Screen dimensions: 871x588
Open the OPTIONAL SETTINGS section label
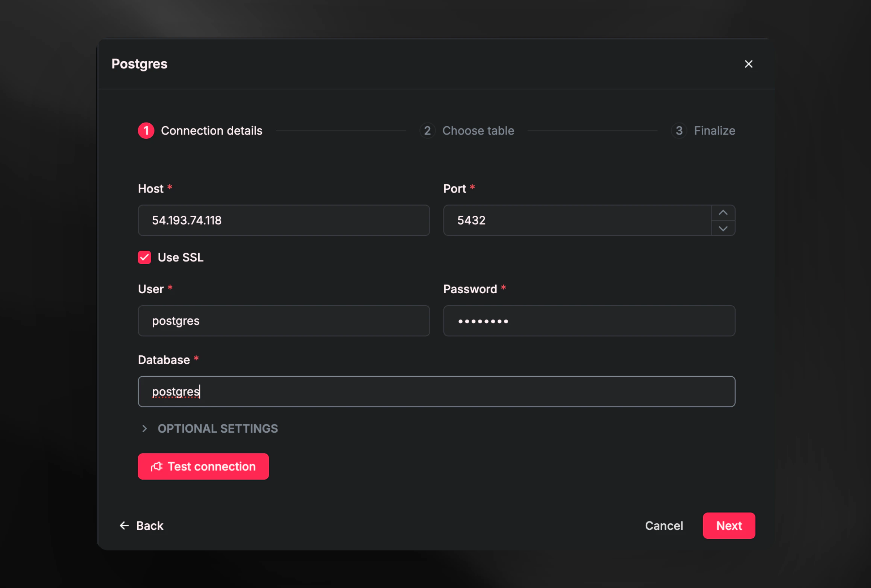[x=218, y=429]
